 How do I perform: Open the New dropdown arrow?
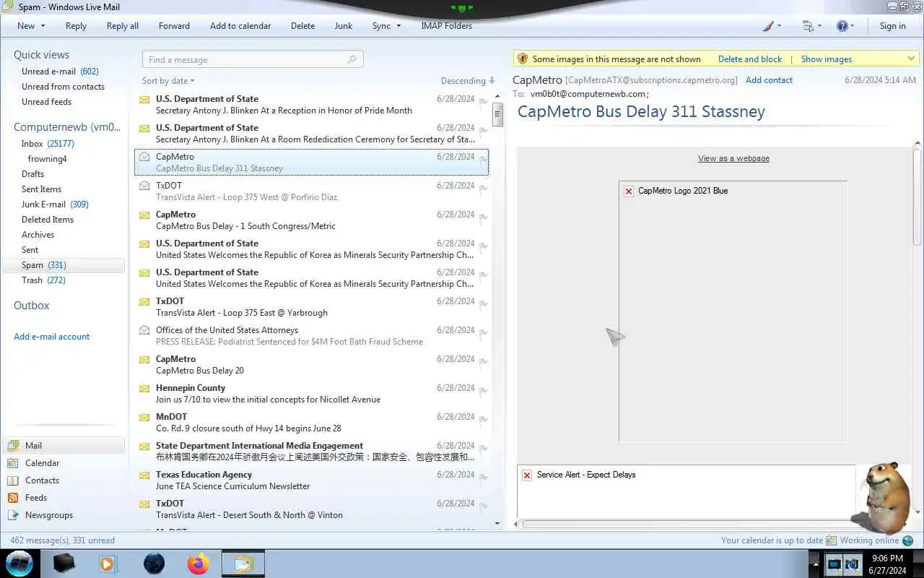(x=43, y=26)
